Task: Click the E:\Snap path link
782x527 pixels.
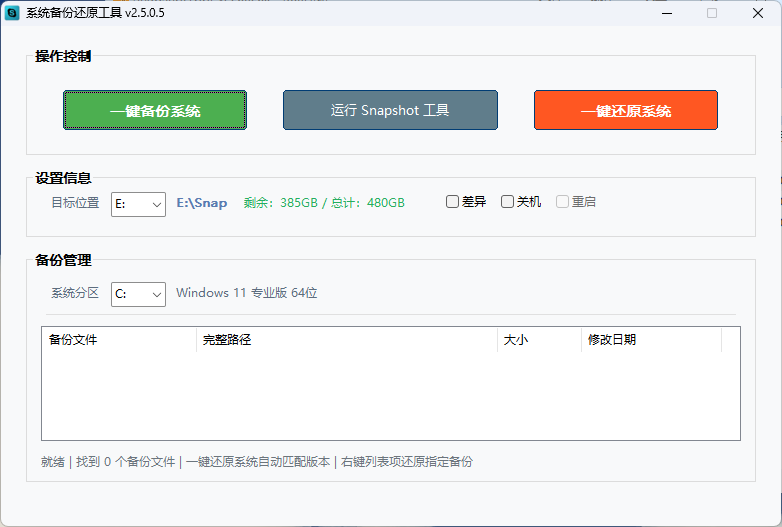Action: point(202,203)
